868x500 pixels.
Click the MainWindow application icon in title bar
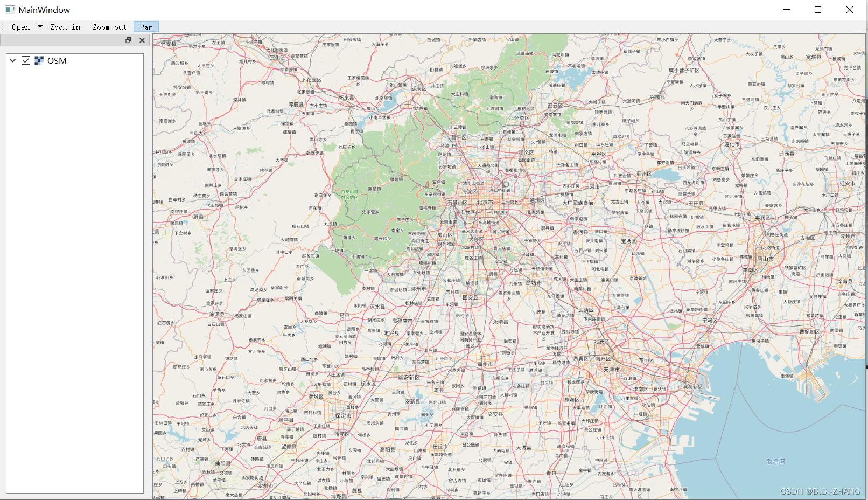pyautogui.click(x=10, y=10)
